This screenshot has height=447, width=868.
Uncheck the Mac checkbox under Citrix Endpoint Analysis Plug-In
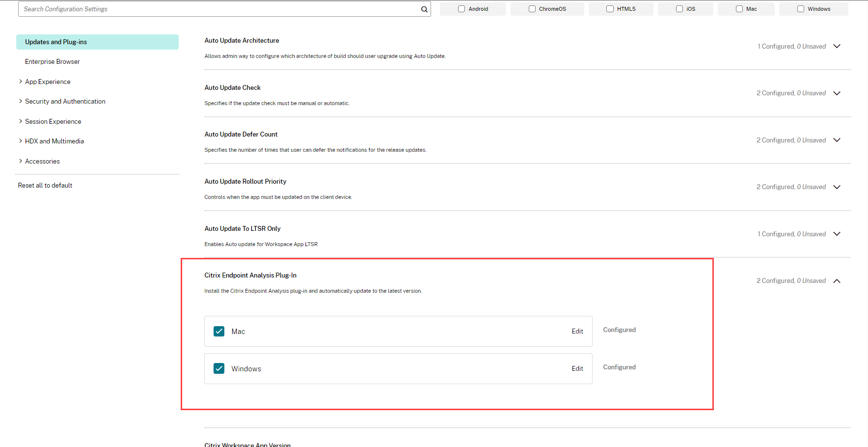pos(219,332)
